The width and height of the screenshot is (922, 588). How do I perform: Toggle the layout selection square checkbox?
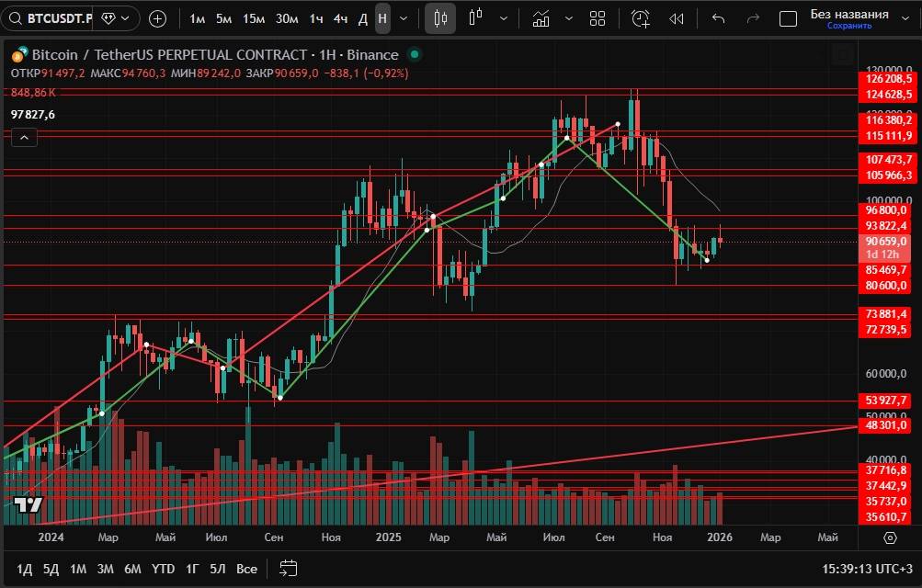point(788,18)
